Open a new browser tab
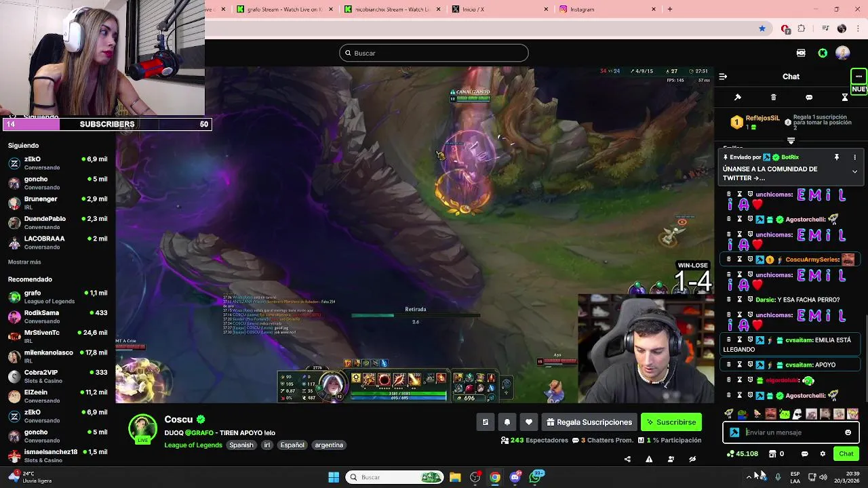This screenshot has width=868, height=488. [x=670, y=9]
